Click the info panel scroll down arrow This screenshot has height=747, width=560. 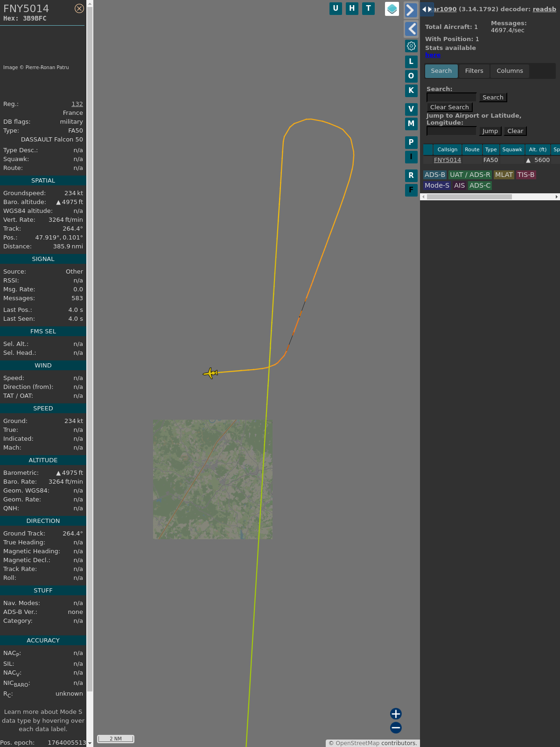[90, 743]
